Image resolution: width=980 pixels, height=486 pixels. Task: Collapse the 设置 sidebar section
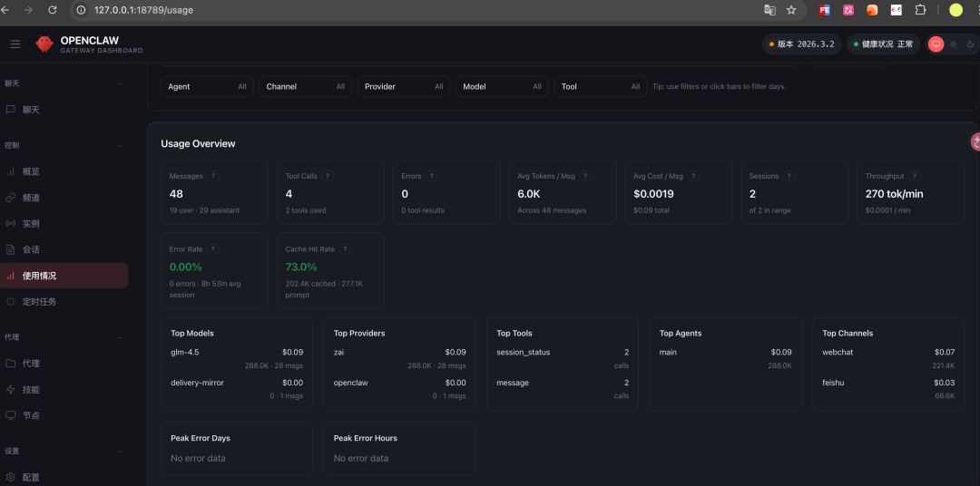pyautogui.click(x=119, y=451)
